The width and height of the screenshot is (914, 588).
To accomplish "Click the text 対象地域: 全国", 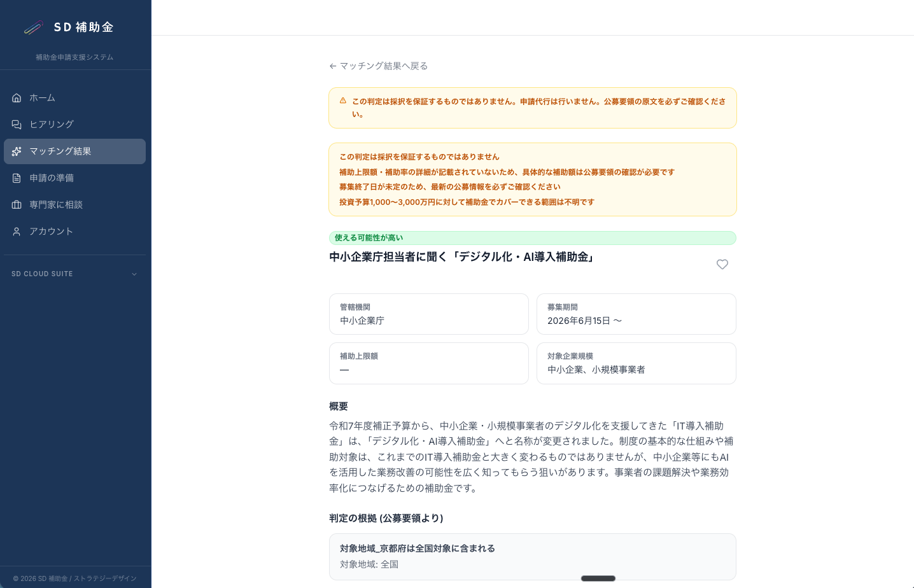I will 369,564.
